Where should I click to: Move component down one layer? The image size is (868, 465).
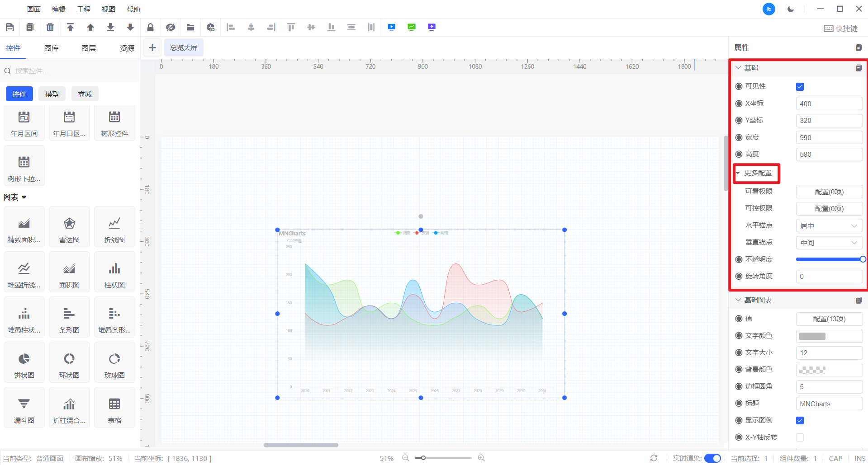tap(130, 28)
